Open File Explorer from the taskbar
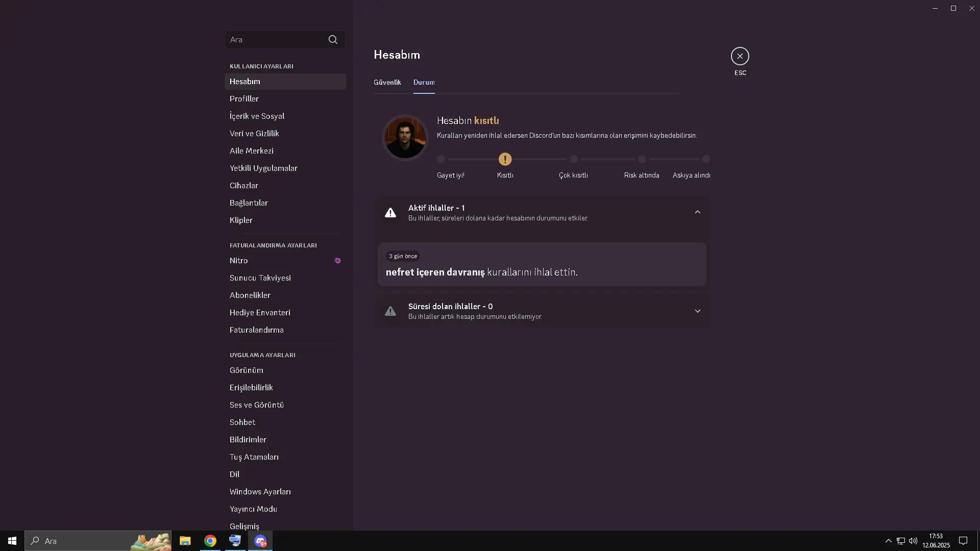The height and width of the screenshot is (551, 980). click(185, 541)
